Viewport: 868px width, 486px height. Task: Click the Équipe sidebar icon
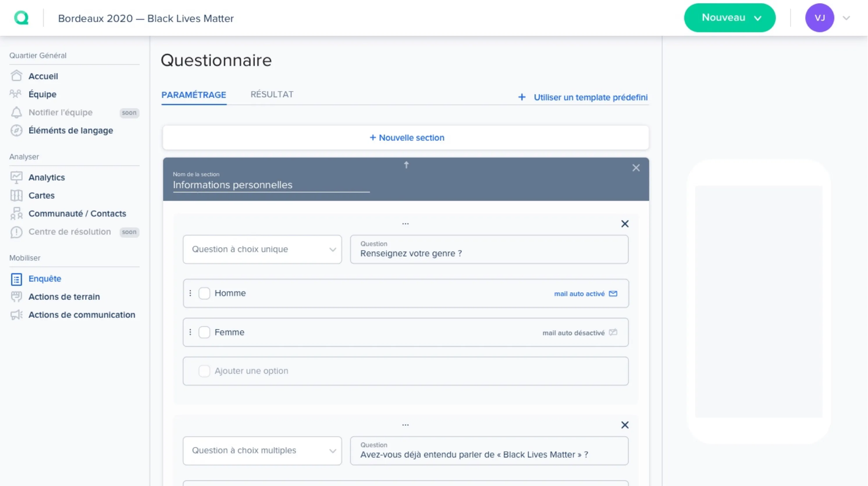point(16,94)
